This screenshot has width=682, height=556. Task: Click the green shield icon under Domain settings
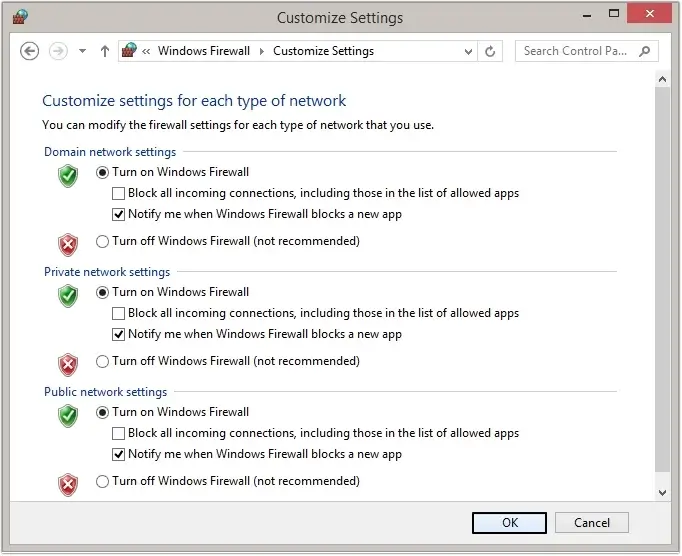(x=68, y=176)
